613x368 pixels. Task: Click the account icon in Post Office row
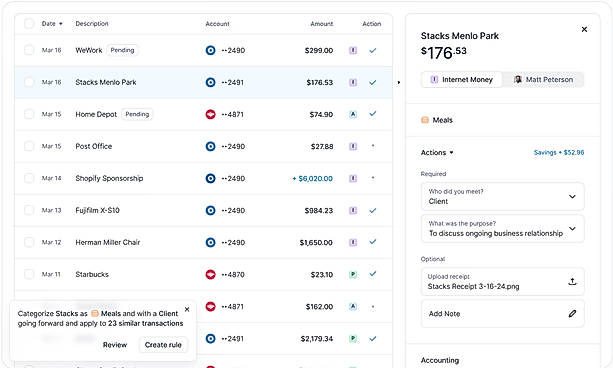tap(210, 147)
